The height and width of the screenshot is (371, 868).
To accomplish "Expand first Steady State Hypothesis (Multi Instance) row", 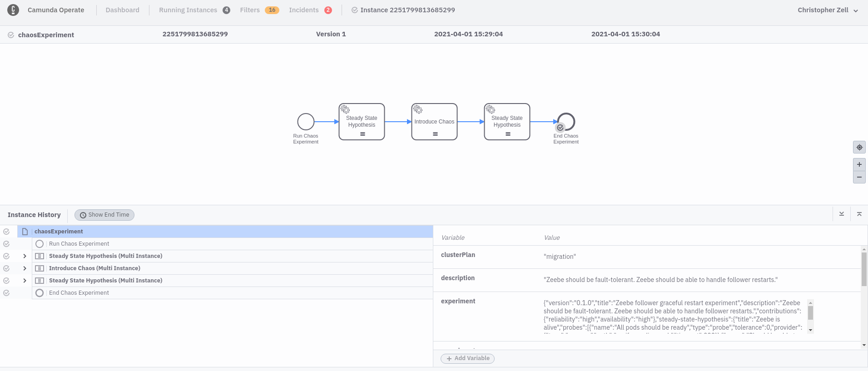I will pyautogui.click(x=25, y=256).
